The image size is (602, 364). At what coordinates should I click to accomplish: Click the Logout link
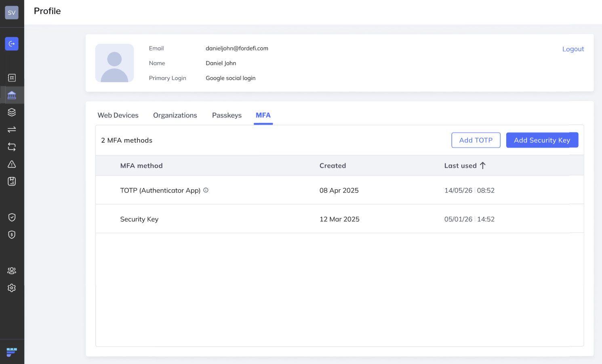click(x=573, y=49)
